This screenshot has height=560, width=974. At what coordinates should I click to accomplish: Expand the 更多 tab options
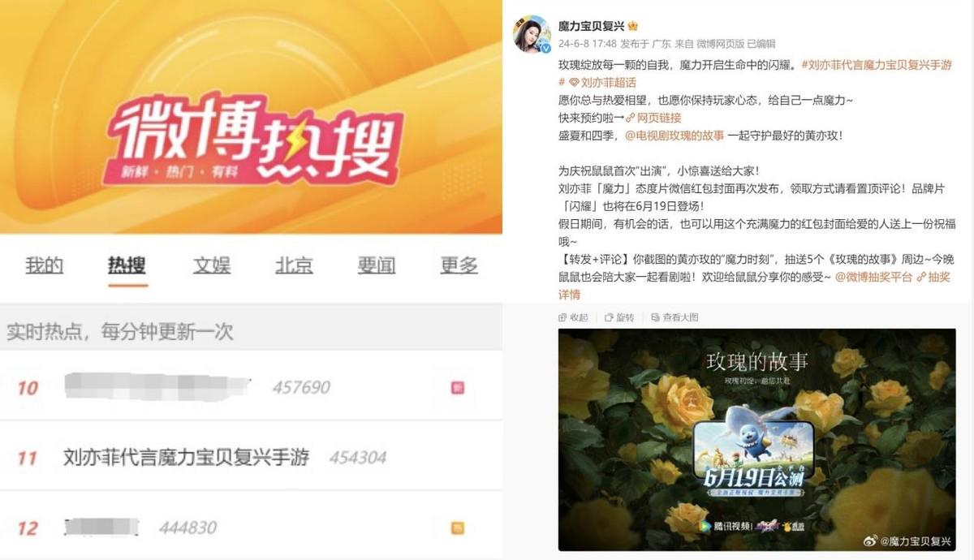click(459, 265)
